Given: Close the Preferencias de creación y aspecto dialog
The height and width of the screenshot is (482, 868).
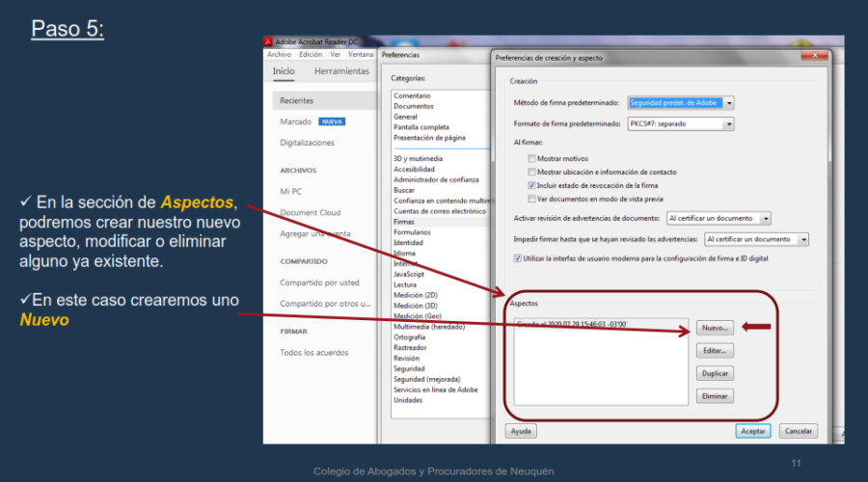Looking at the screenshot, I should click(814, 55).
